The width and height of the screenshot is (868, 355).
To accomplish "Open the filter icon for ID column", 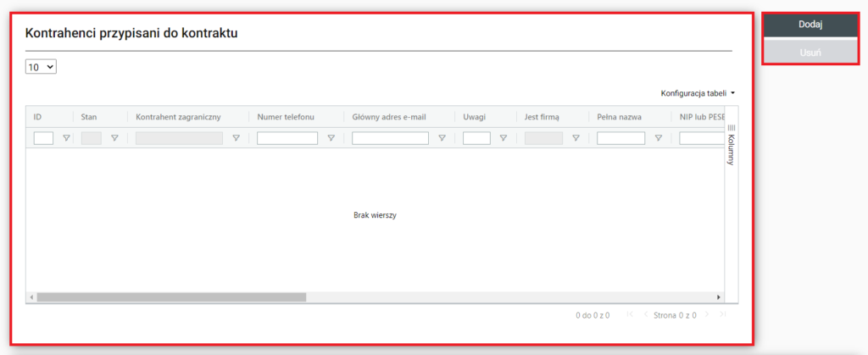I will coord(66,138).
